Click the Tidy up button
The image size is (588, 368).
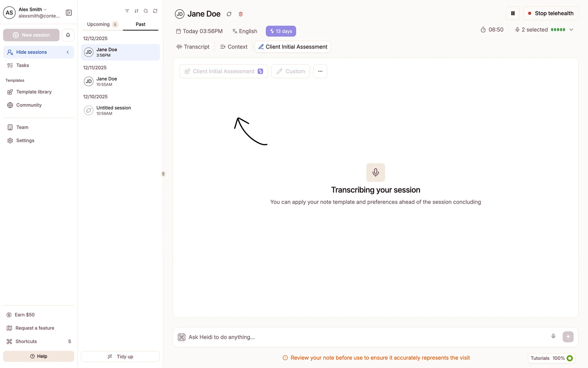click(x=120, y=356)
